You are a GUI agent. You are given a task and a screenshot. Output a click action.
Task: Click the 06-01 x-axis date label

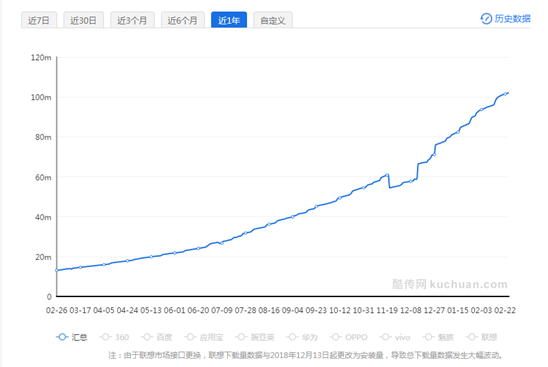pyautogui.click(x=175, y=310)
